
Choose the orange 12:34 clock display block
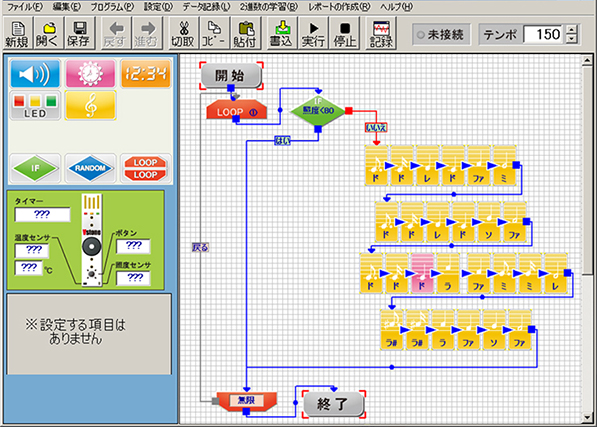(x=146, y=73)
